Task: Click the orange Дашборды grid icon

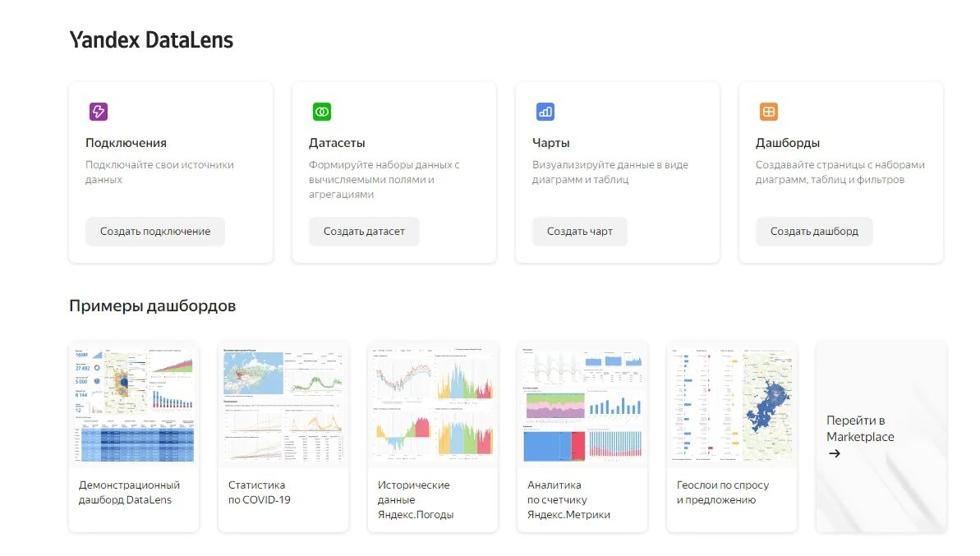Action: [769, 112]
